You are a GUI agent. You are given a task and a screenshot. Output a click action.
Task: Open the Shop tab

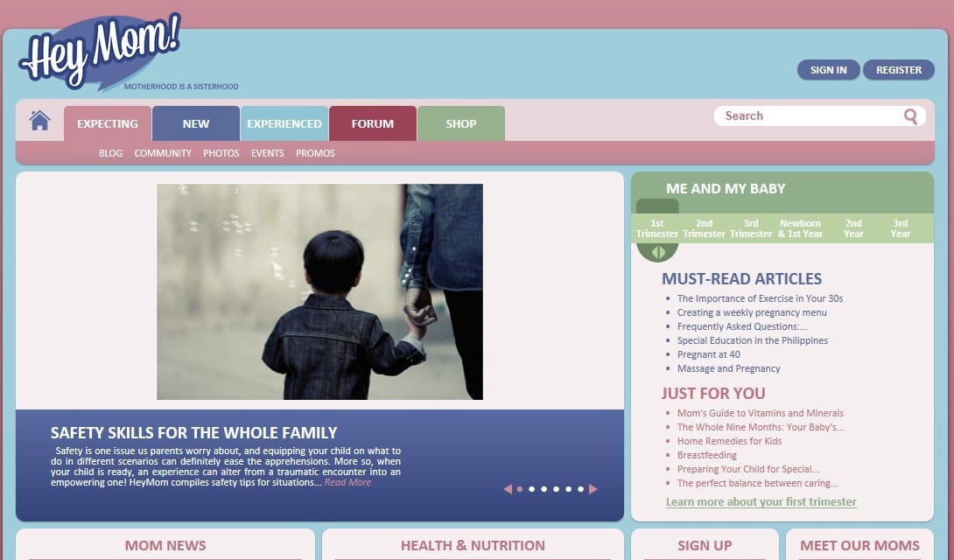(x=461, y=123)
